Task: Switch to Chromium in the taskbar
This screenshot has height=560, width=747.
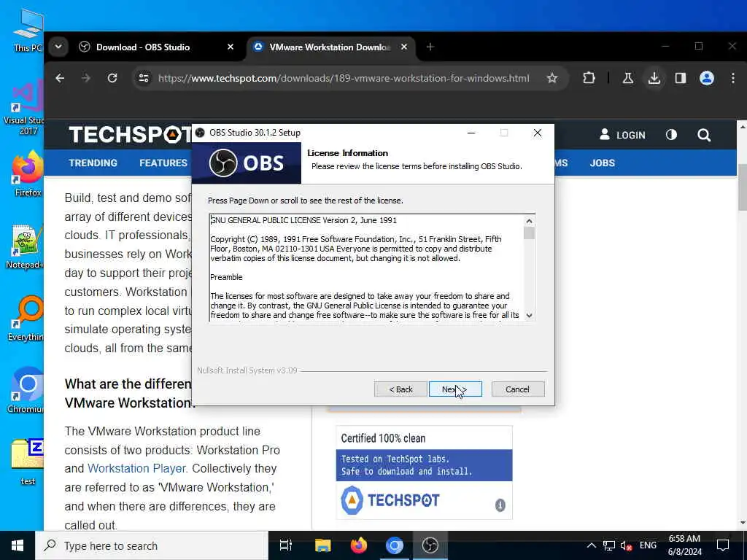Action: click(x=395, y=545)
